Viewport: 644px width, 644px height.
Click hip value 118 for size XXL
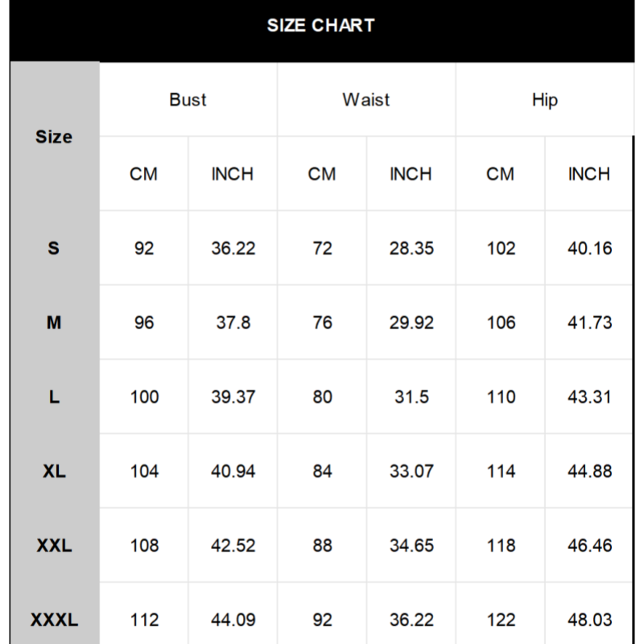point(501,546)
